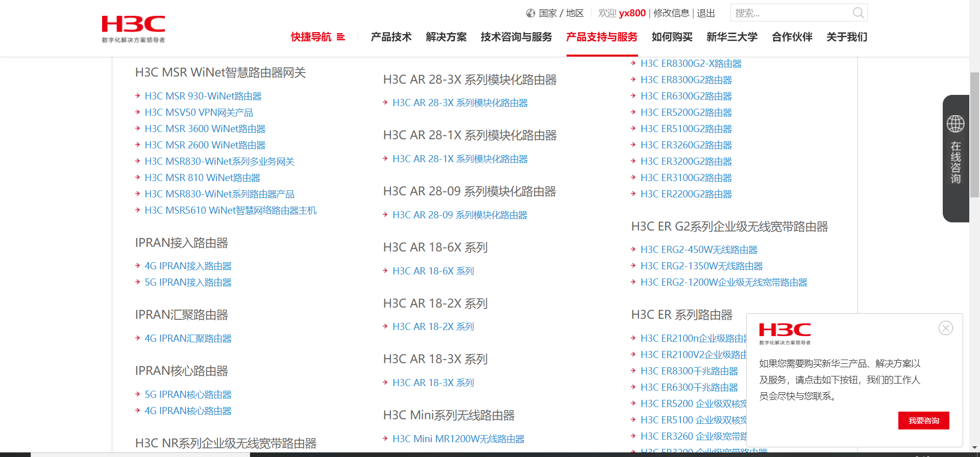The height and width of the screenshot is (457, 980).
Task: Open the 在线咨询 side widget
Action: click(x=955, y=159)
